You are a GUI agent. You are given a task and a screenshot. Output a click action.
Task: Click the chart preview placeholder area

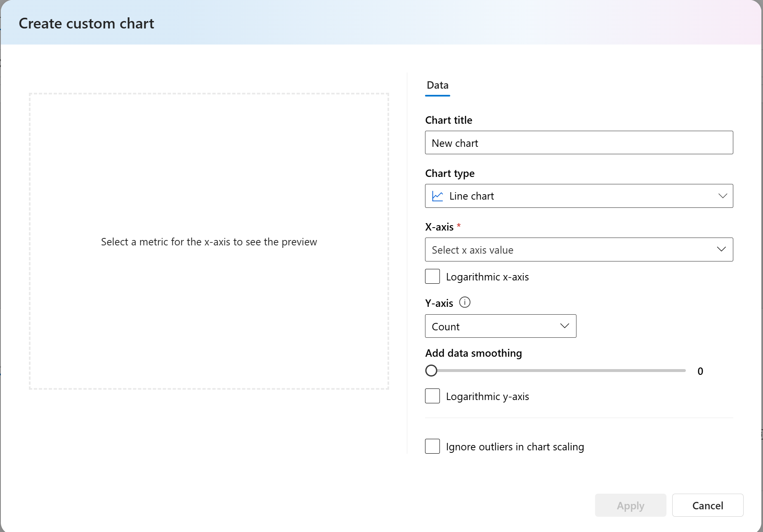(209, 241)
